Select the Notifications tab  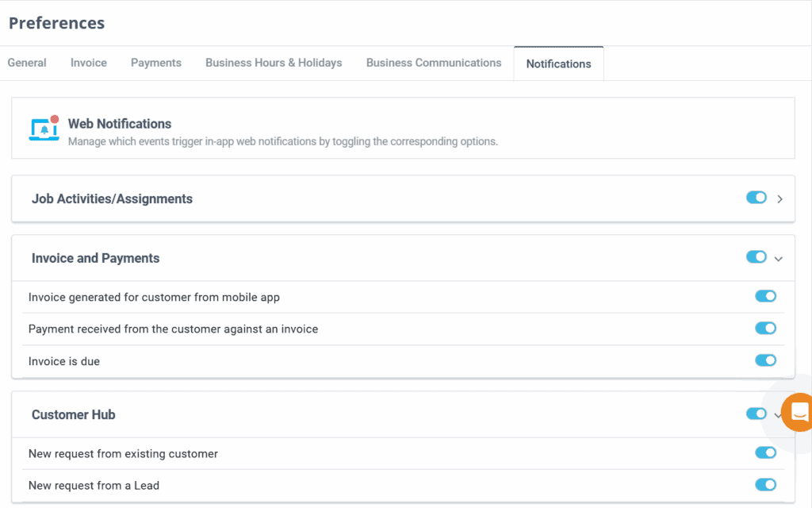[558, 63]
